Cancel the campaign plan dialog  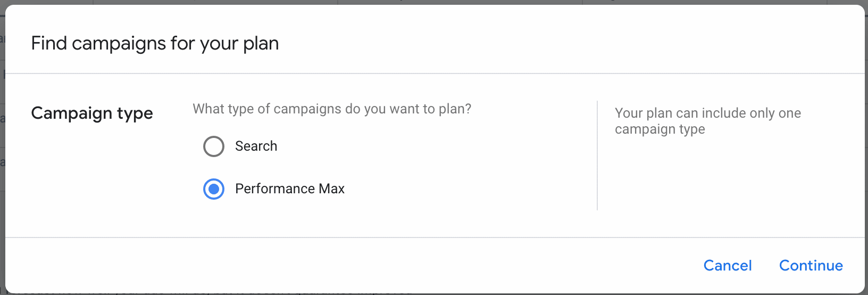727,266
